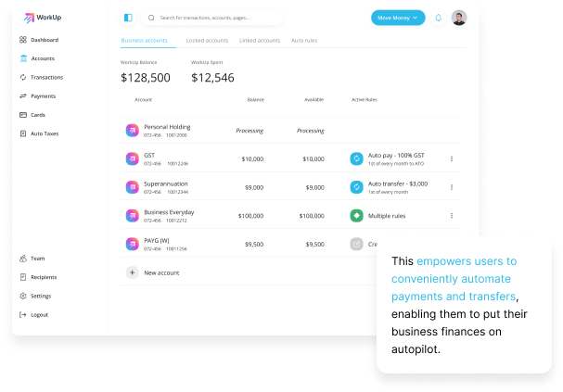Switch to Auto rules tab
Viewport: 563px width, 392px height.
[x=304, y=41]
